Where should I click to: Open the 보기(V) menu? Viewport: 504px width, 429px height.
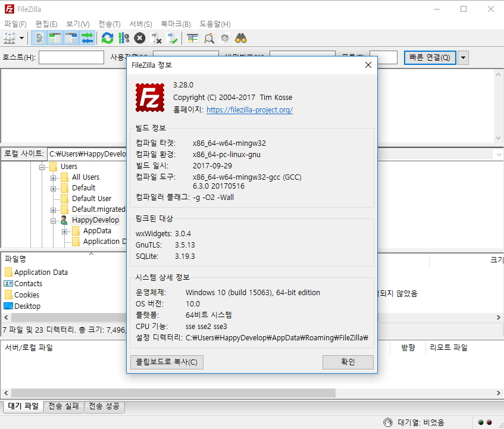click(x=78, y=24)
